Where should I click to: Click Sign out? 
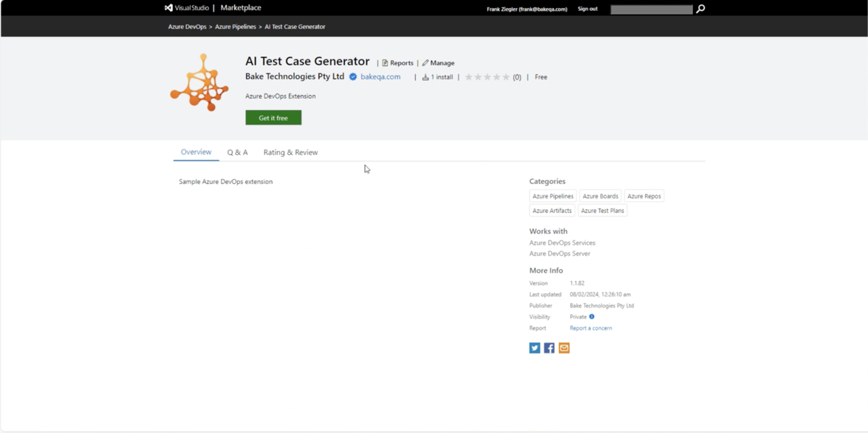click(587, 9)
